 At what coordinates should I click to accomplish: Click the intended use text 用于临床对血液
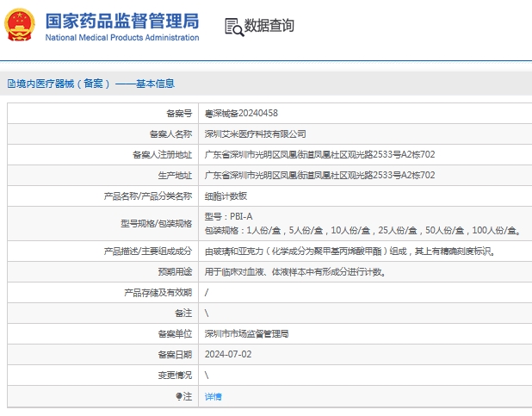tap(295, 272)
